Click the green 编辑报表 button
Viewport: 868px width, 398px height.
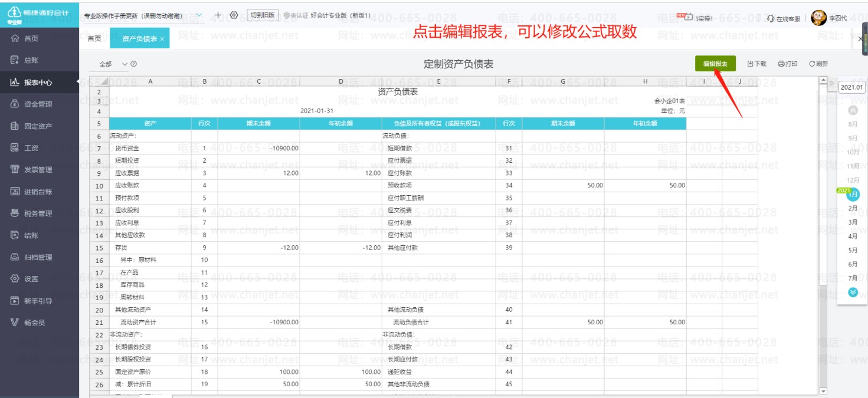tap(715, 64)
